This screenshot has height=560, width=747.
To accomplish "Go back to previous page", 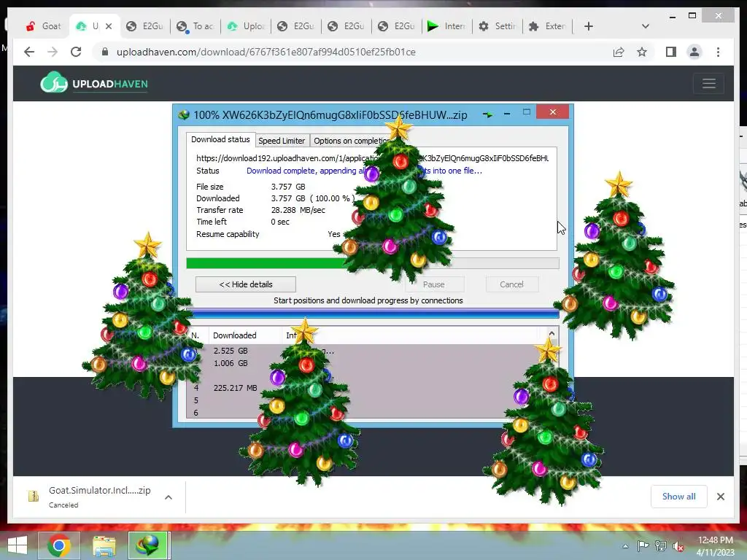I will [29, 52].
